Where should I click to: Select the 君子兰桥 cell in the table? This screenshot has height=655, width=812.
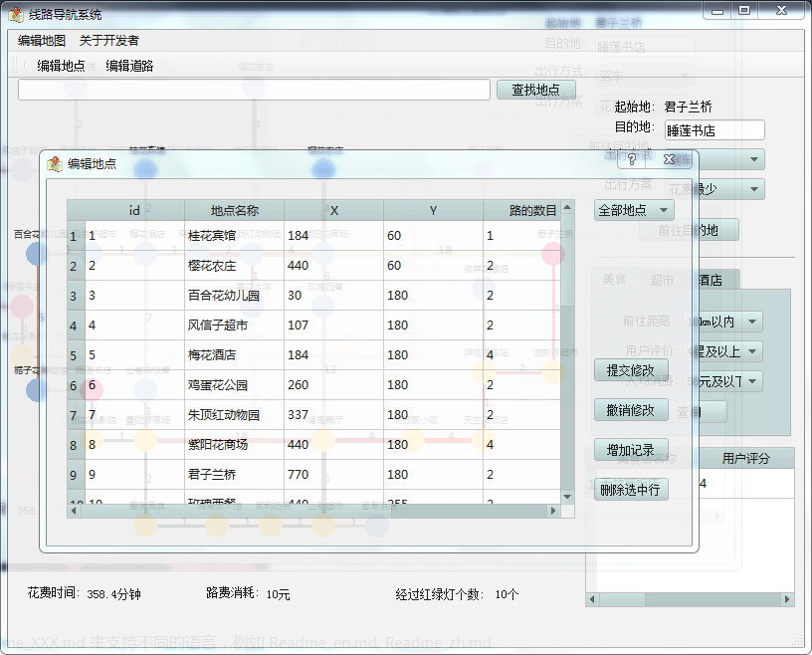(234, 475)
